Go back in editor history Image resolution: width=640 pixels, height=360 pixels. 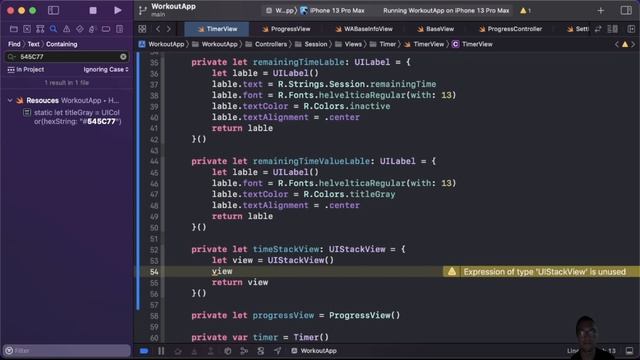(158, 29)
